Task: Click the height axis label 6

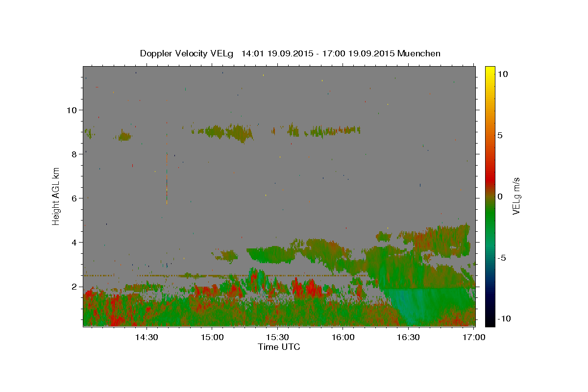Action: pos(74,198)
